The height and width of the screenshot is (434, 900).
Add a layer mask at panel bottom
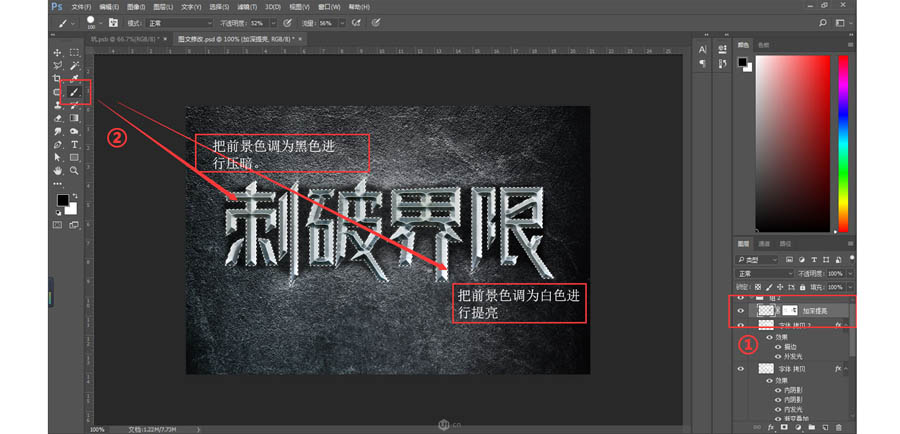[785, 428]
